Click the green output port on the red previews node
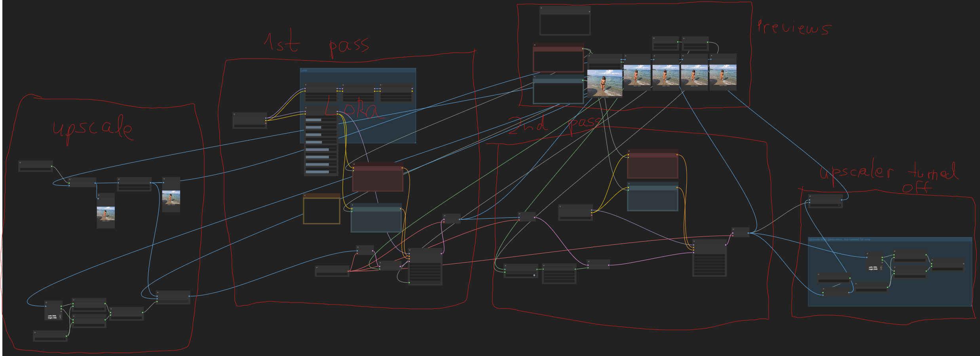The height and width of the screenshot is (356, 980). 583,49
